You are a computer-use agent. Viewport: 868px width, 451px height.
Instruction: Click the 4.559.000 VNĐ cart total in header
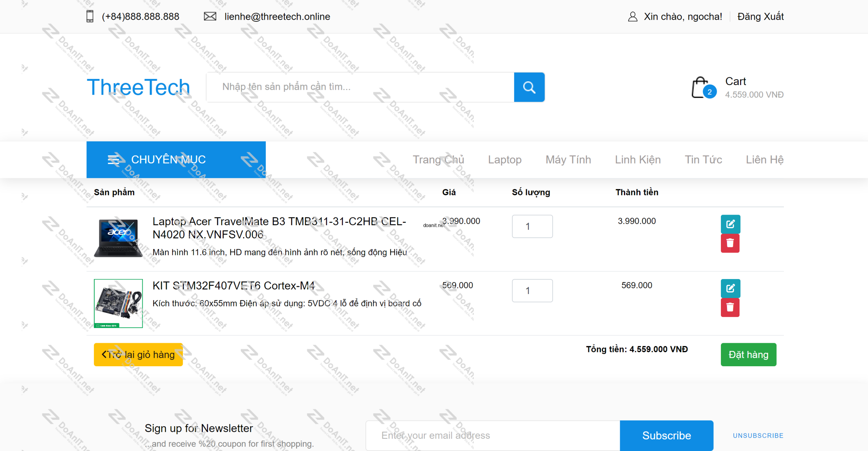pos(754,95)
